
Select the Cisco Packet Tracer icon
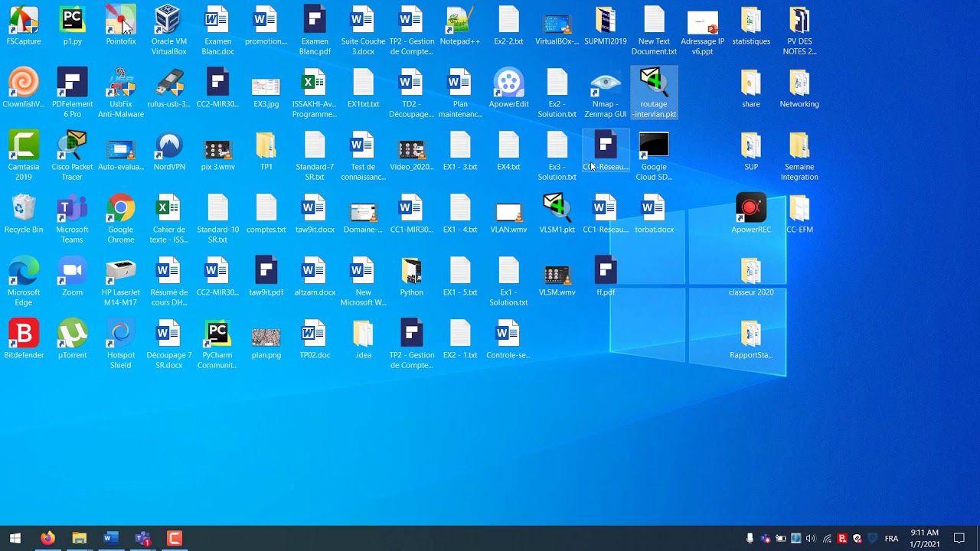click(x=72, y=146)
